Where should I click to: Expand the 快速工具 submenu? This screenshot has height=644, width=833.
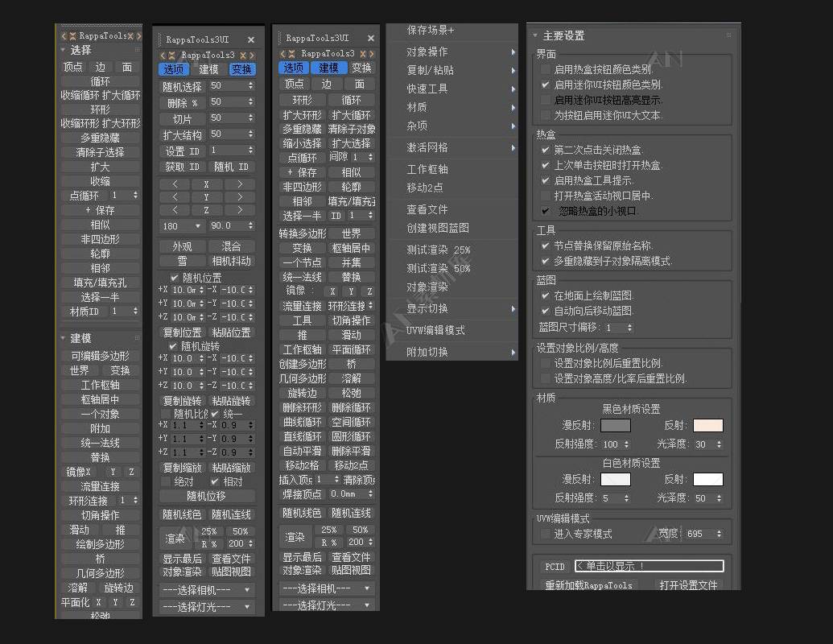pos(513,89)
